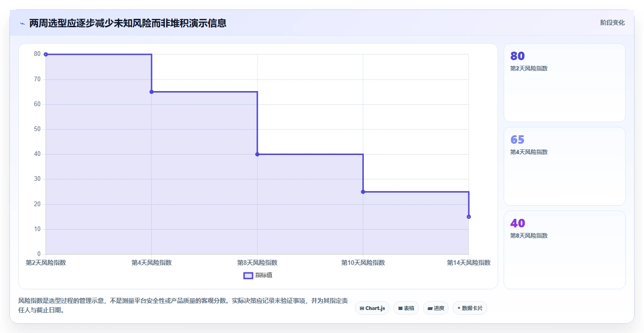This screenshot has height=333, width=644.
Task: Click x-axis label 第4天风险指数
Action: pyautogui.click(x=152, y=263)
